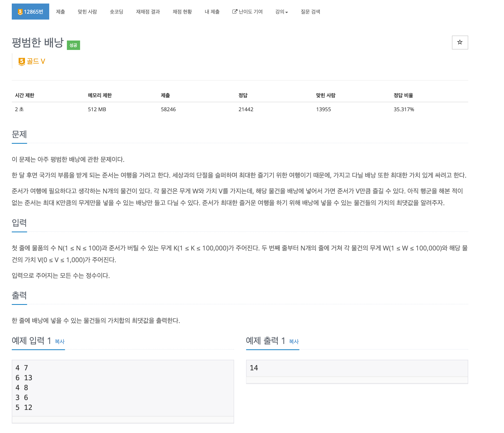The image size is (504, 433).
Task: Copy example input 1 via 복사 link
Action: [60, 342]
